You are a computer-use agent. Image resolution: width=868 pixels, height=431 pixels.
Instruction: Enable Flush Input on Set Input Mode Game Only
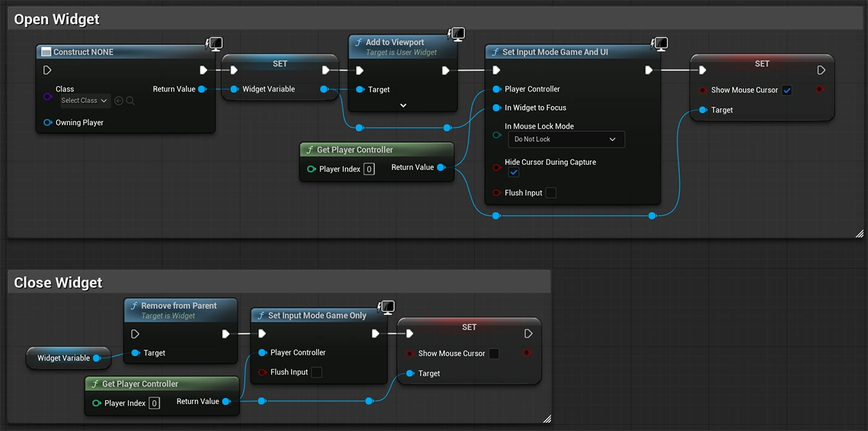[316, 372]
